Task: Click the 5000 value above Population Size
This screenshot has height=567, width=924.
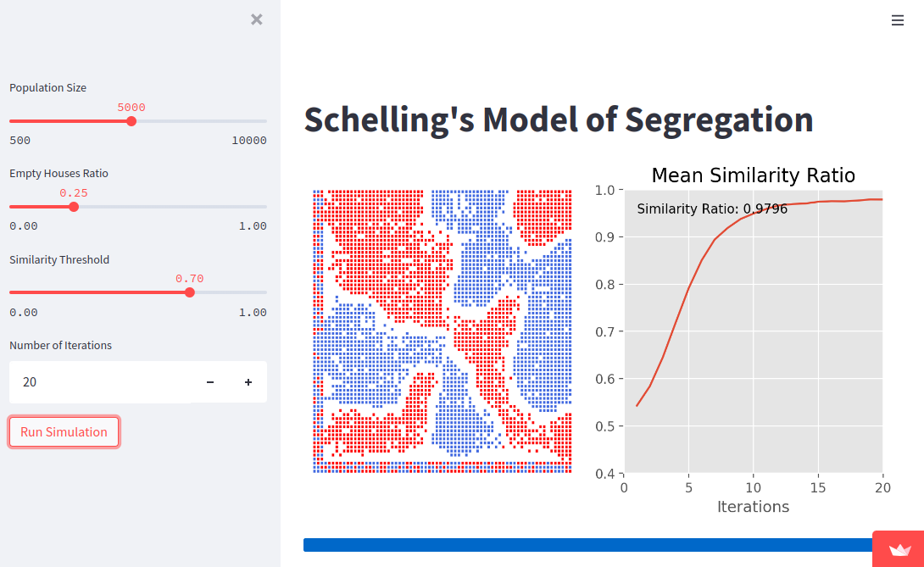Action: [x=131, y=107]
